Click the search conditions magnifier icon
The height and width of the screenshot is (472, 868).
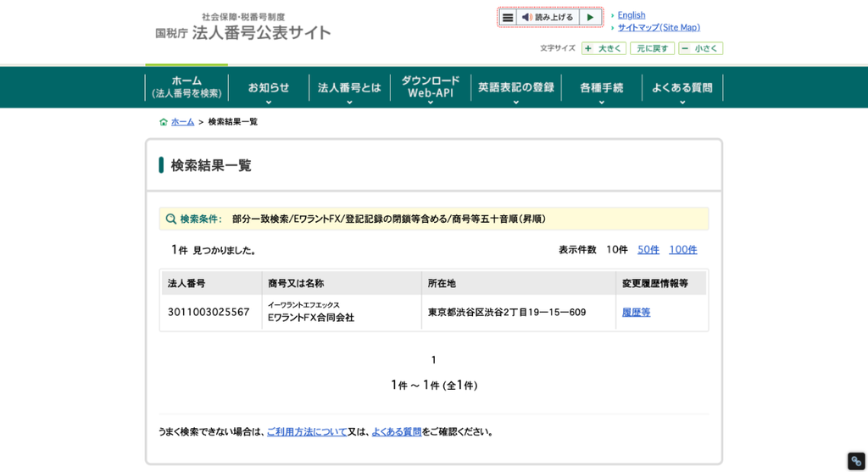pyautogui.click(x=171, y=219)
